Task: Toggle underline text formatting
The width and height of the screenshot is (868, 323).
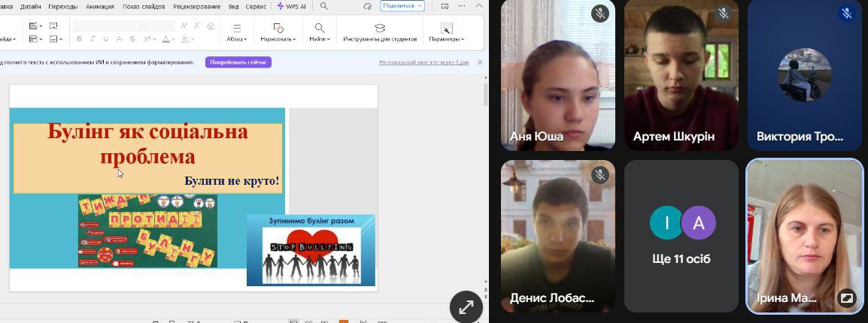Action: click(x=105, y=39)
